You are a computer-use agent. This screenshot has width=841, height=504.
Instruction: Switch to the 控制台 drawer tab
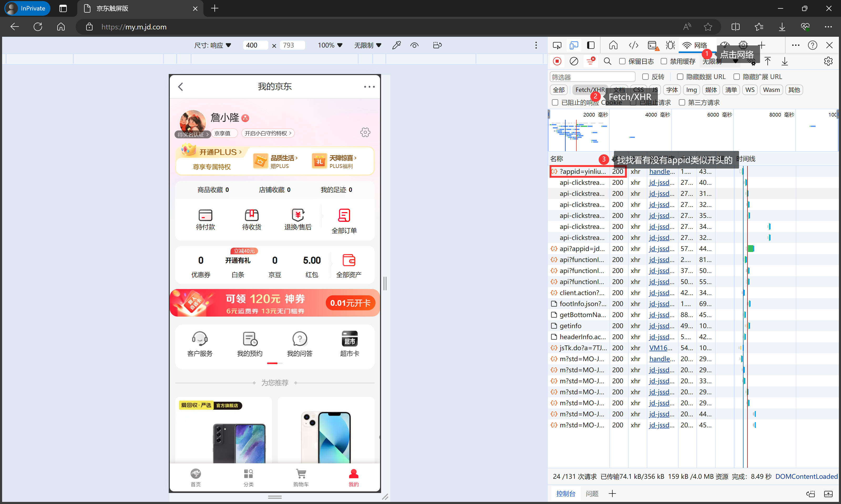(x=565, y=493)
